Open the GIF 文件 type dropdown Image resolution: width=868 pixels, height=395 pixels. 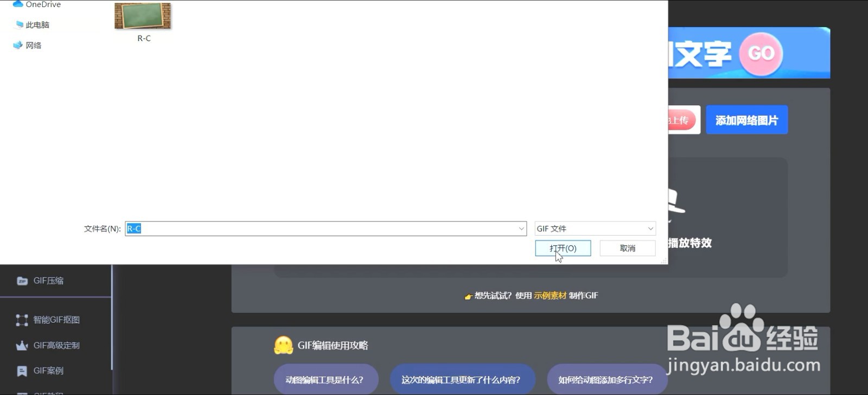[x=595, y=229]
